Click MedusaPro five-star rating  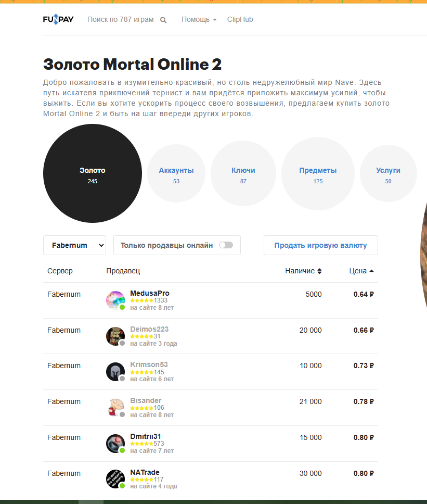point(141,300)
